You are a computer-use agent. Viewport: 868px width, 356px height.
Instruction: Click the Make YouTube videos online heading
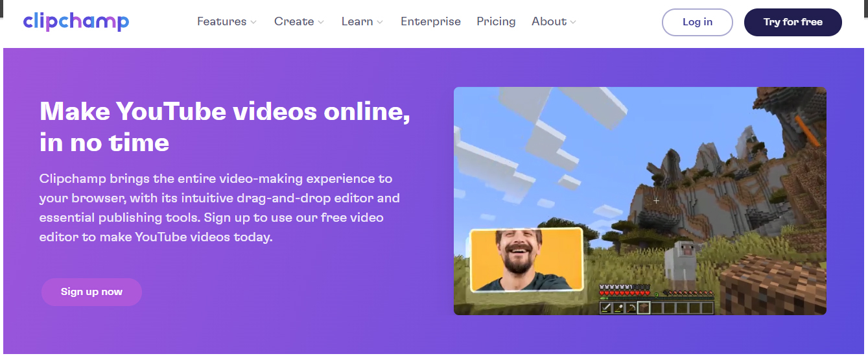[225, 126]
